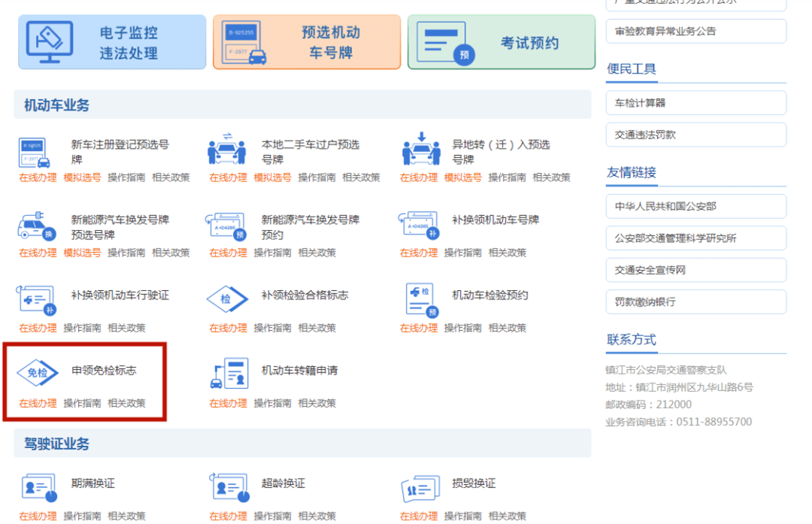Viewport: 812px width, 524px height.
Task: Open 相关政策 for 机动车转籍申请
Action: click(x=317, y=404)
